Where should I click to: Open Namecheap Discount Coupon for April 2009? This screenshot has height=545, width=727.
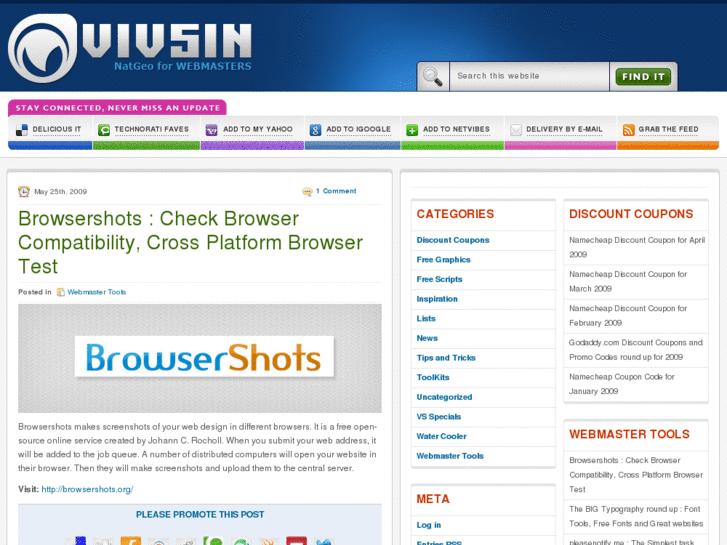pos(637,247)
